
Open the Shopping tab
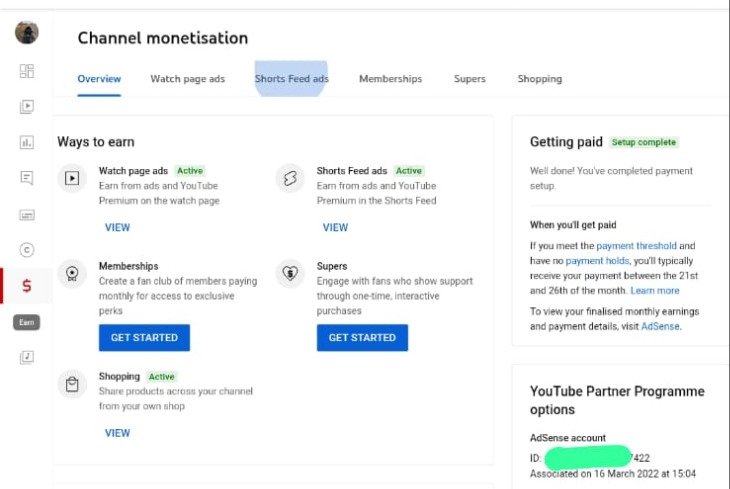point(540,79)
